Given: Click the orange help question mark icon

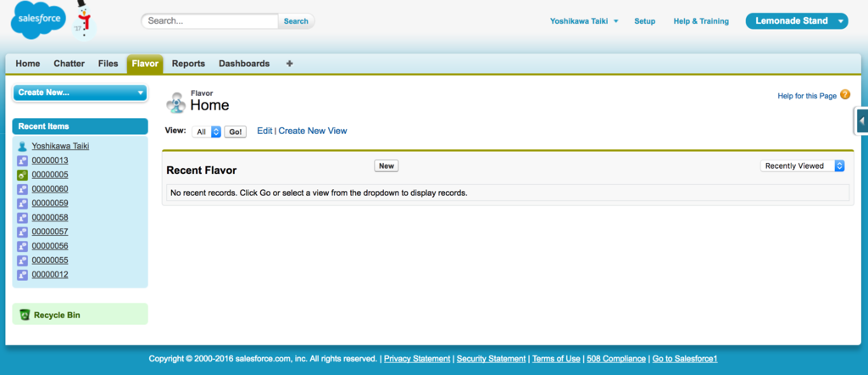Looking at the screenshot, I should click(845, 95).
